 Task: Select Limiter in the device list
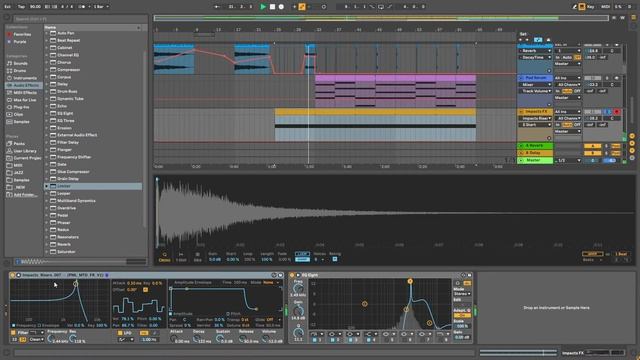[93, 186]
